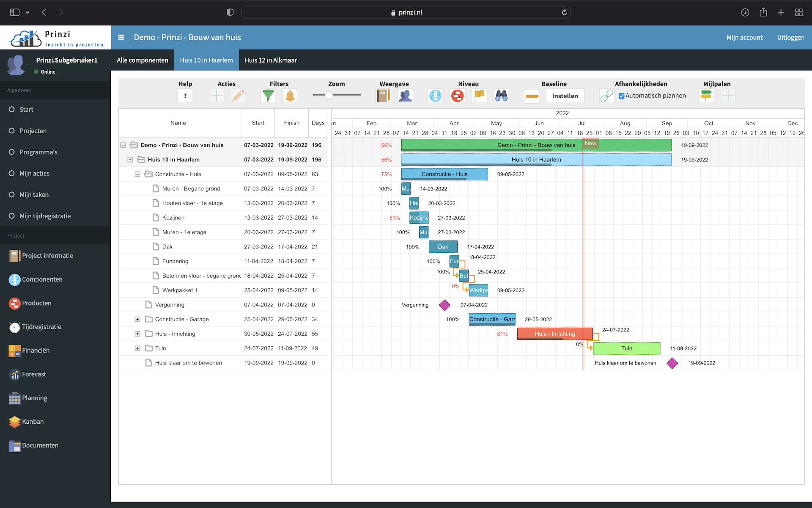Image resolution: width=812 pixels, height=508 pixels.
Task: Expand the Constructie - Garage row
Action: point(137,319)
